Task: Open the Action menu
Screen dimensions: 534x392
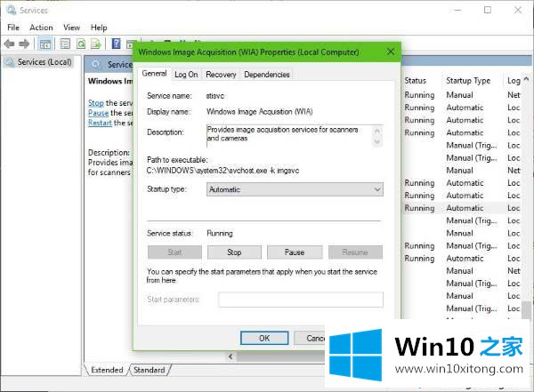Action: pos(41,28)
